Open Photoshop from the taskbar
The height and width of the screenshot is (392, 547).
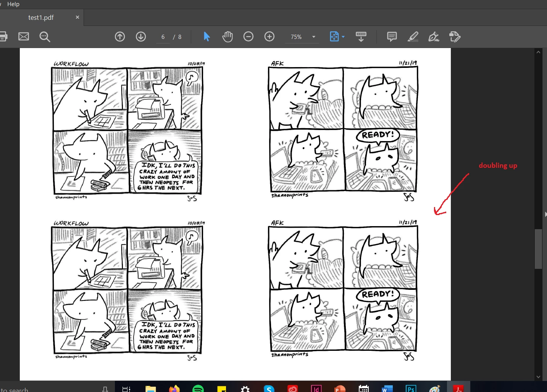click(411, 389)
